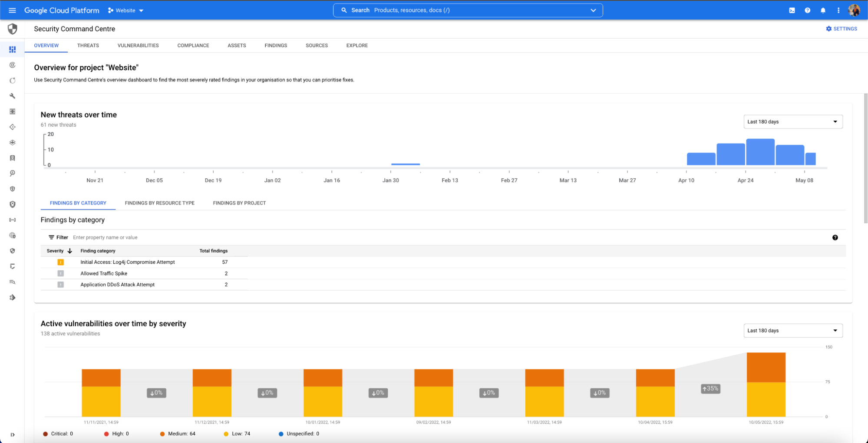Click Initial Access: Log4j Compromise Attempt finding

click(x=128, y=262)
